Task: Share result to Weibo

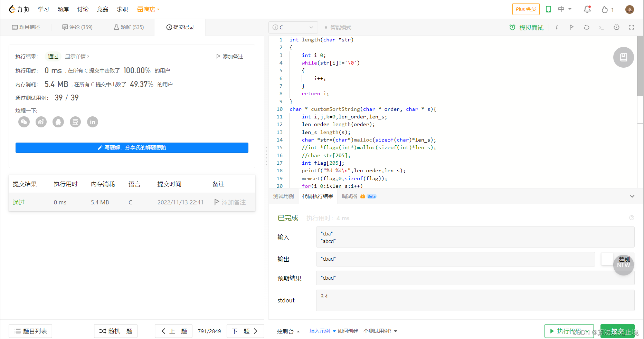Action: coord(41,122)
